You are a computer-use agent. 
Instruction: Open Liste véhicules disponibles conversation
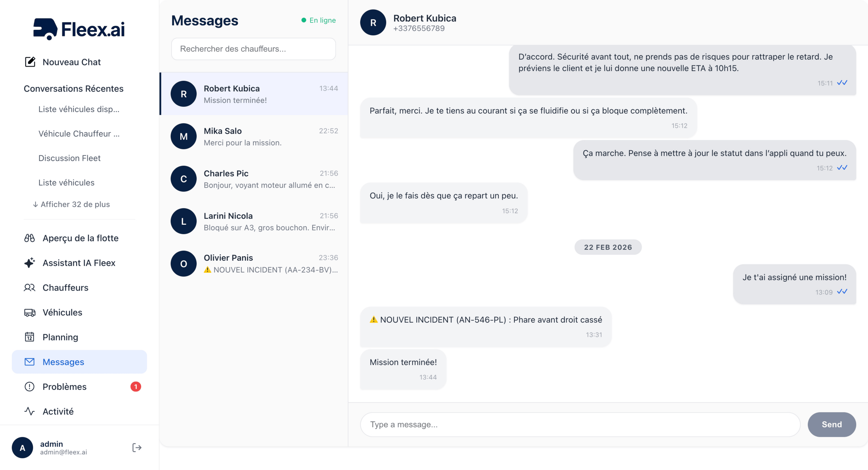pyautogui.click(x=79, y=109)
